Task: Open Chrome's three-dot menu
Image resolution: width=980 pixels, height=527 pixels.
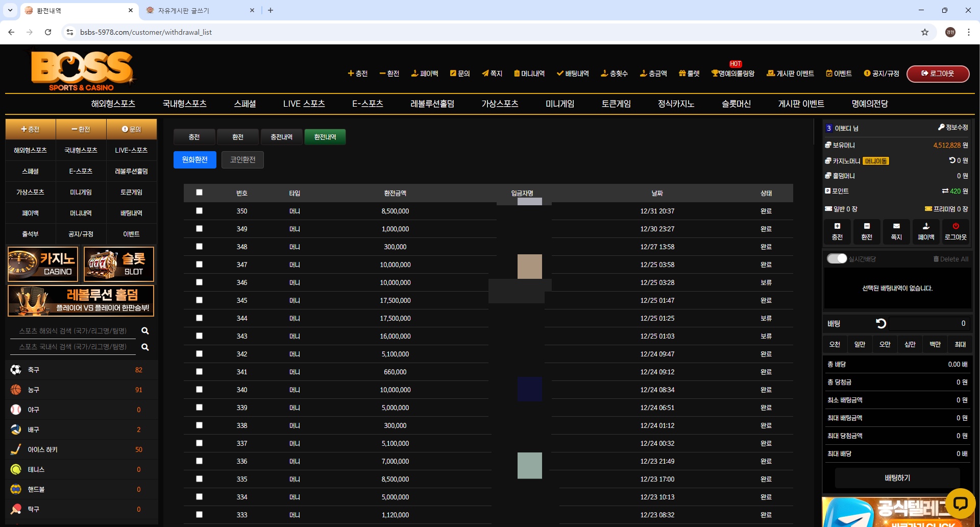Action: point(968,32)
